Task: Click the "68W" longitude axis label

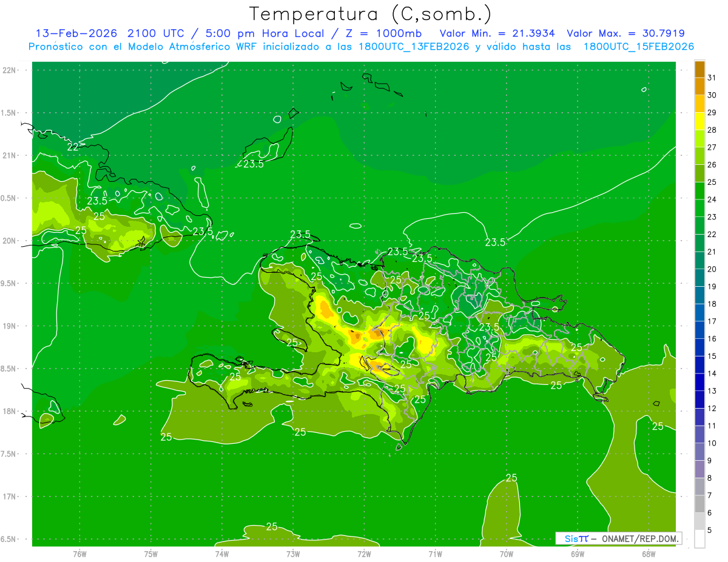Action: tap(649, 554)
